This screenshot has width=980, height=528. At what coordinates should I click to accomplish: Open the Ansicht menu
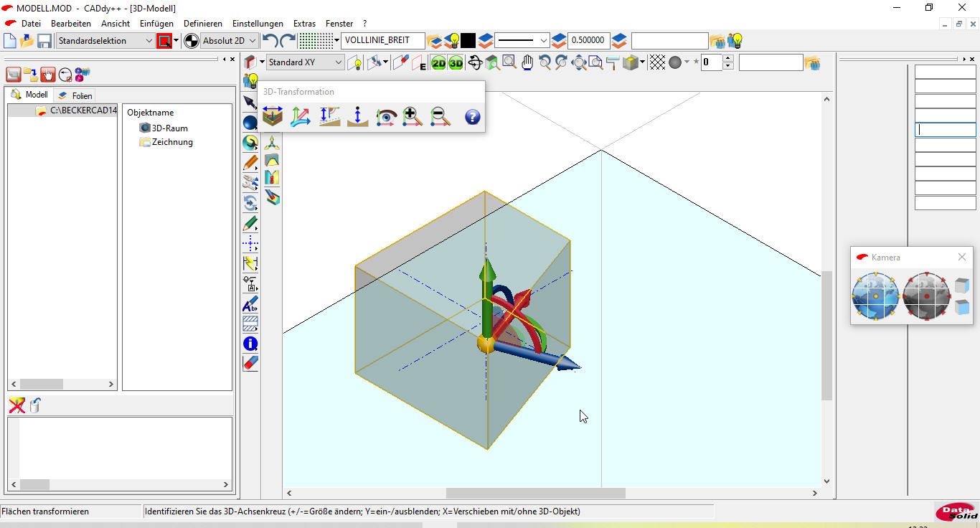pyautogui.click(x=116, y=24)
